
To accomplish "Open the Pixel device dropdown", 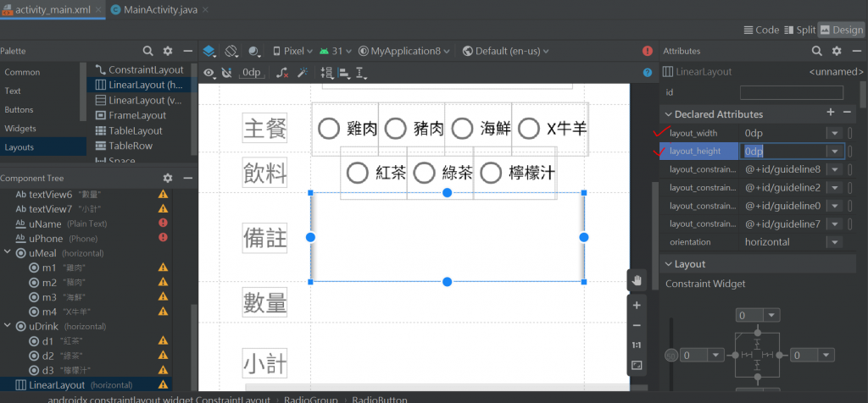I will tap(292, 52).
